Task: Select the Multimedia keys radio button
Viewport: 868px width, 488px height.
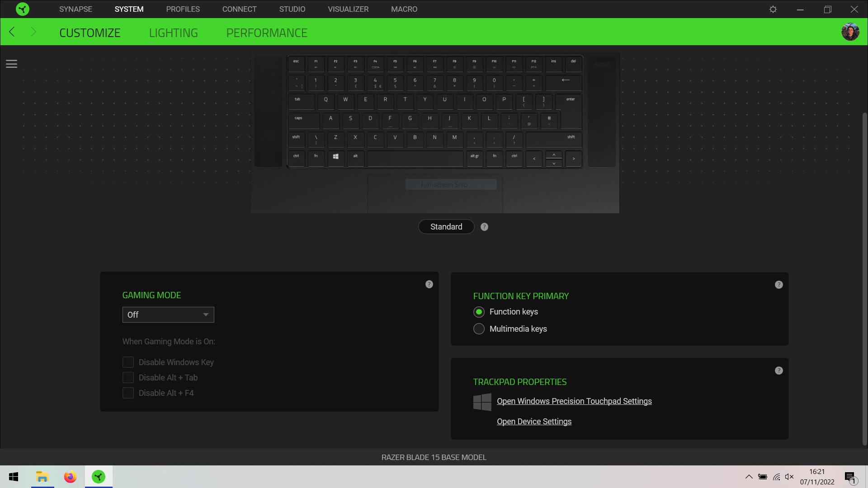Action: [x=478, y=328]
